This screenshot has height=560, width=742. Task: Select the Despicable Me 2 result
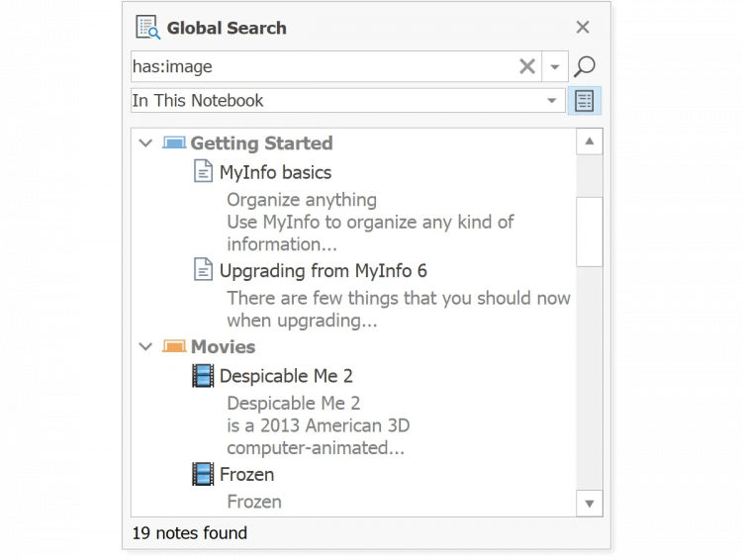tap(286, 376)
